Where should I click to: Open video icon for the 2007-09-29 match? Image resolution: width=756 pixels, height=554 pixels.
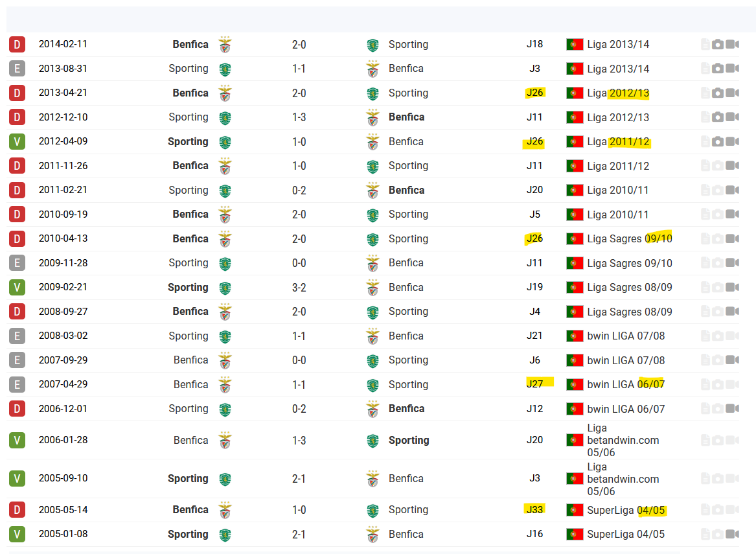click(733, 360)
